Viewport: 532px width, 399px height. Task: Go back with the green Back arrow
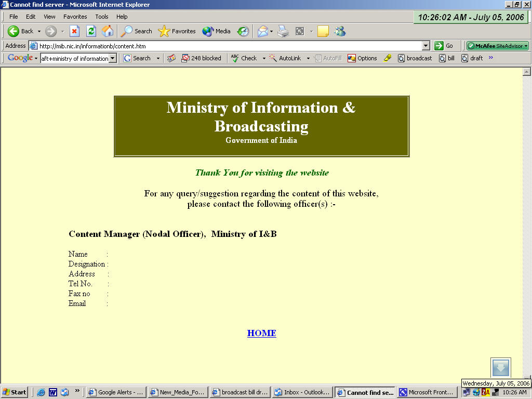(x=20, y=31)
